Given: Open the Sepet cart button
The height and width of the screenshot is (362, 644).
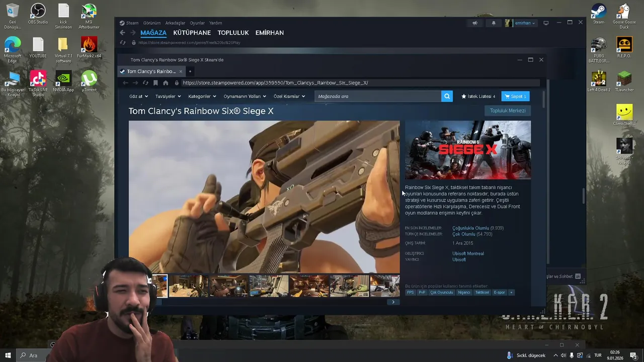Looking at the screenshot, I should pyautogui.click(x=515, y=96).
